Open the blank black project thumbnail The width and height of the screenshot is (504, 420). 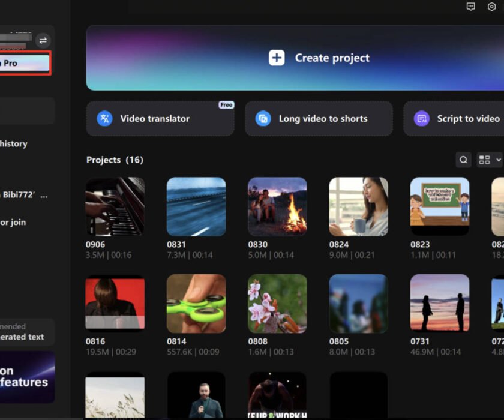click(x=358, y=395)
